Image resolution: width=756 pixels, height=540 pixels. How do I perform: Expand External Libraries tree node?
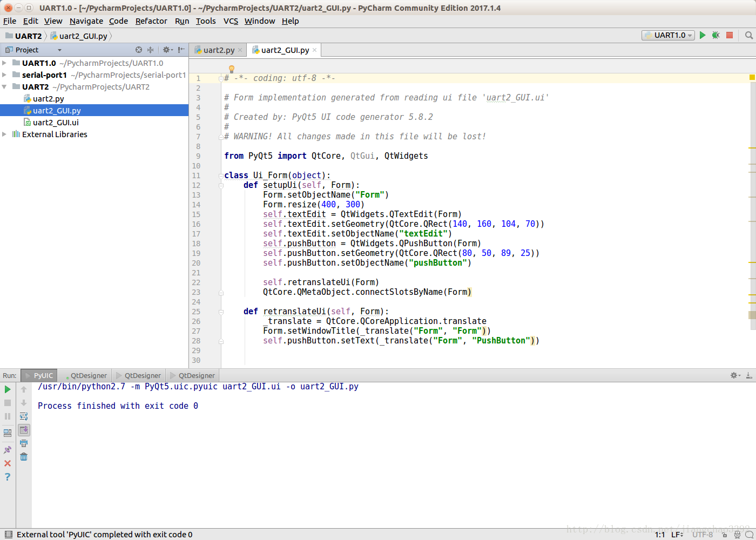[x=4, y=134]
